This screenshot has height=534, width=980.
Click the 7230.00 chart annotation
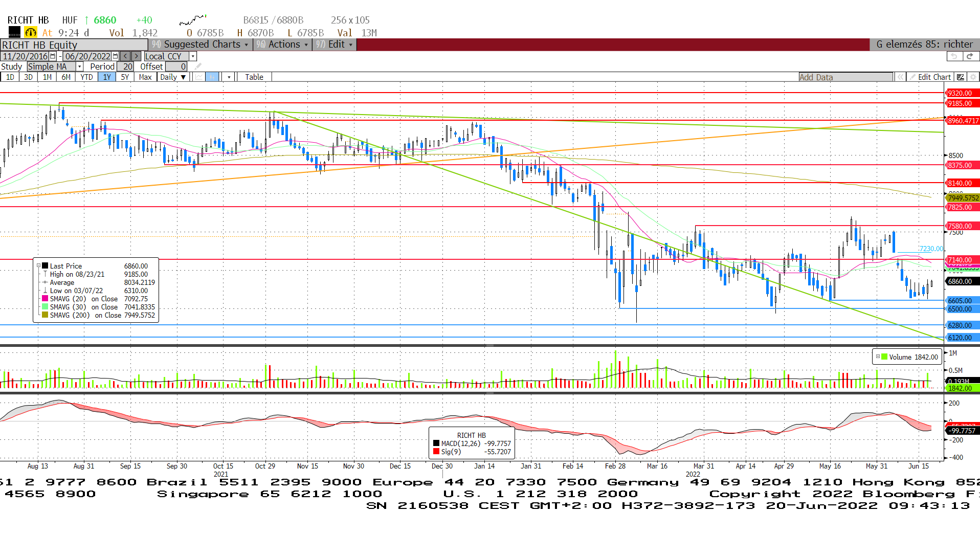tap(931, 249)
